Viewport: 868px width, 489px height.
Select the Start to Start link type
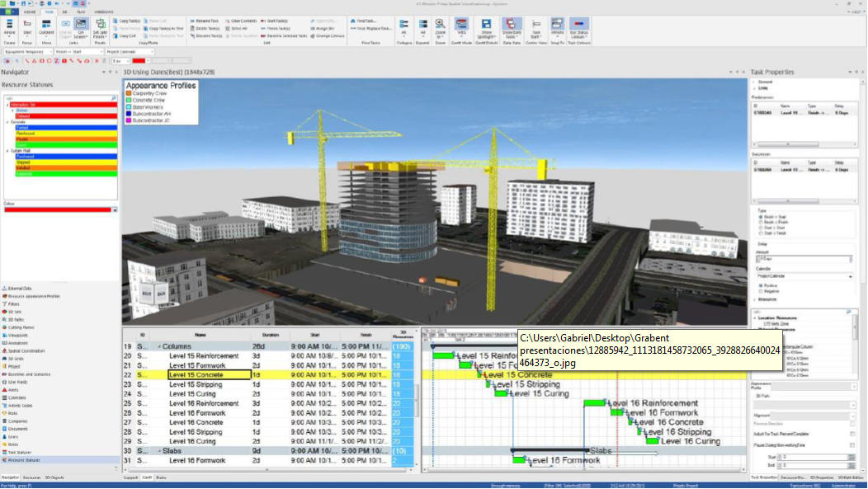(759, 228)
